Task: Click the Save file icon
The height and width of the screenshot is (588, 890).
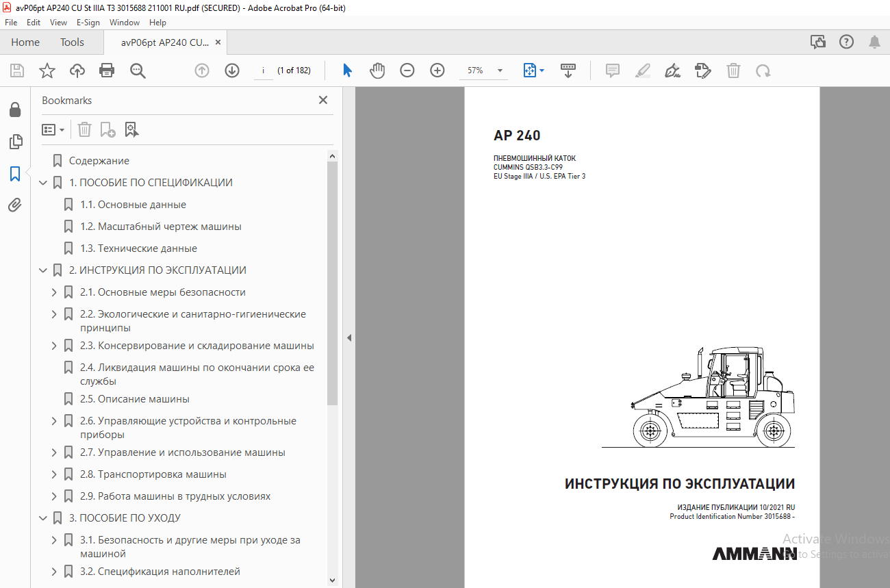Action: (x=17, y=71)
